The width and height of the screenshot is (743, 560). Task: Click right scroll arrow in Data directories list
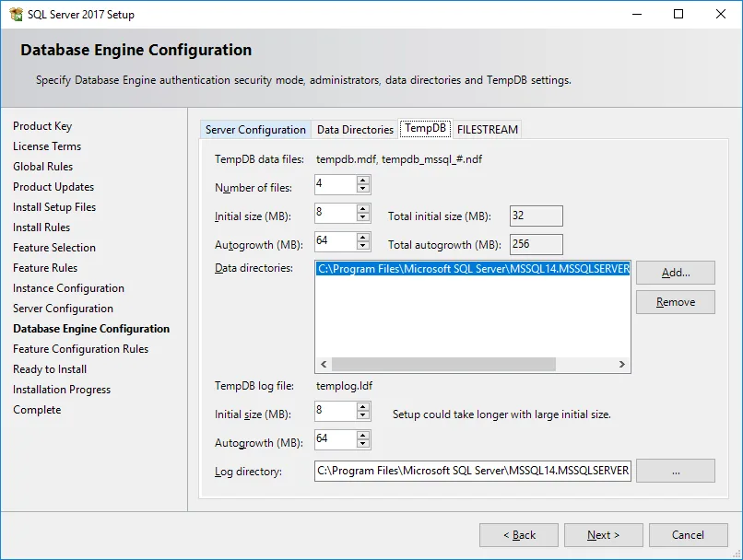621,364
